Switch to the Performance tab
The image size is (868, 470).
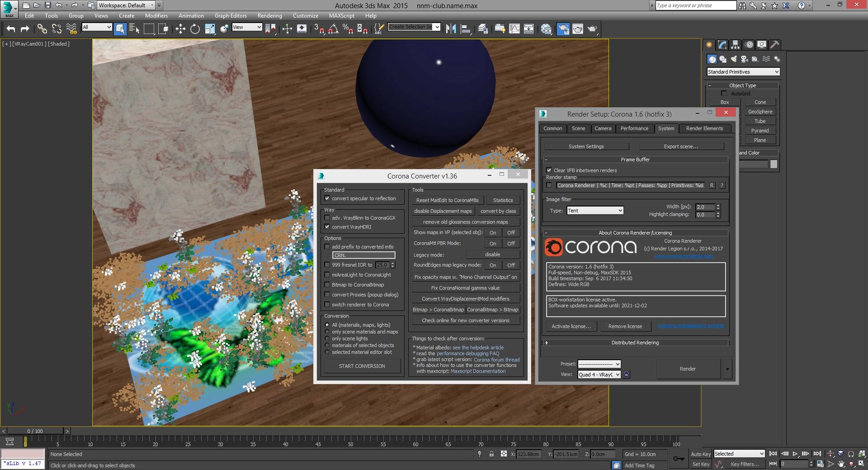[x=634, y=128]
